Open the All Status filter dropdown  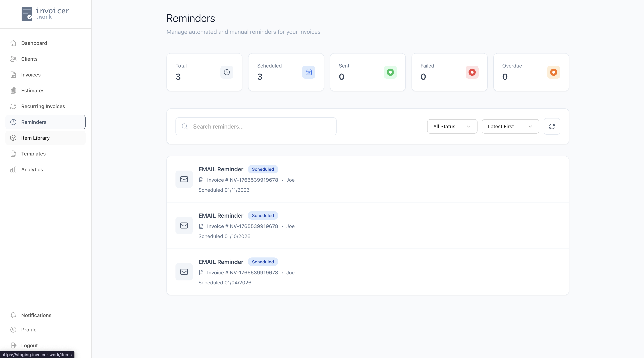[x=452, y=126]
